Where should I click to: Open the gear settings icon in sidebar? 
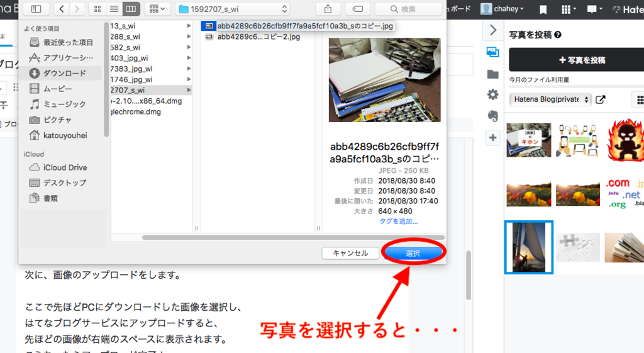coord(493,94)
